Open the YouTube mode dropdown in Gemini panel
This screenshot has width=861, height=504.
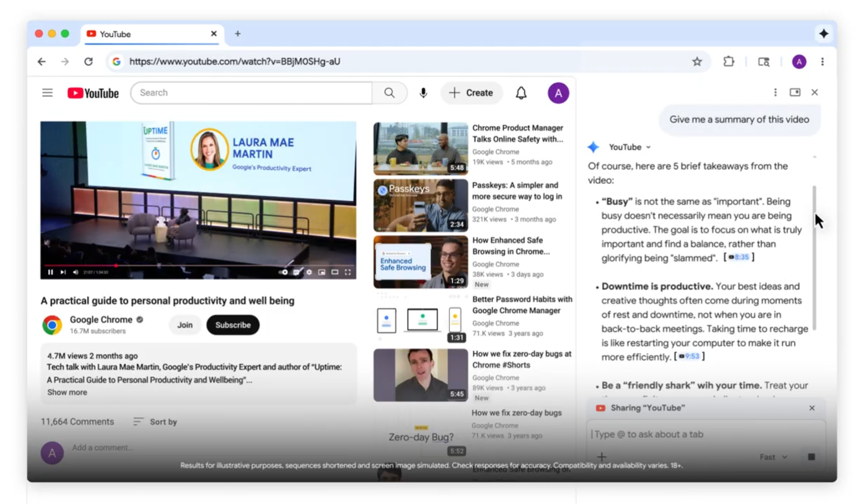(x=629, y=147)
